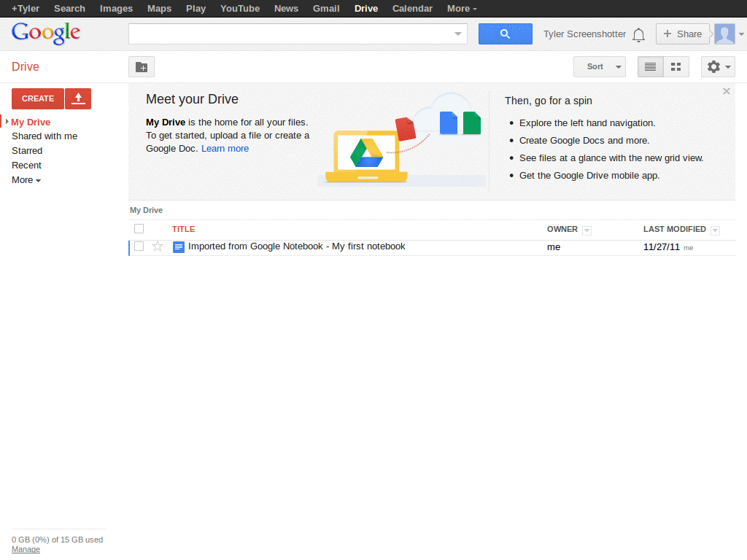The height and width of the screenshot is (560, 747).
Task: Close the Meet your Drive banner
Action: 726,91
